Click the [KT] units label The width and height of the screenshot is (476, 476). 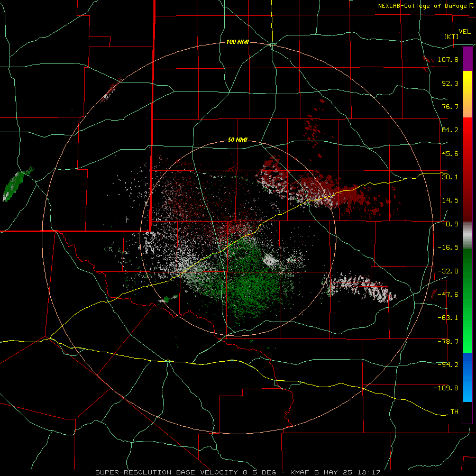[451, 36]
